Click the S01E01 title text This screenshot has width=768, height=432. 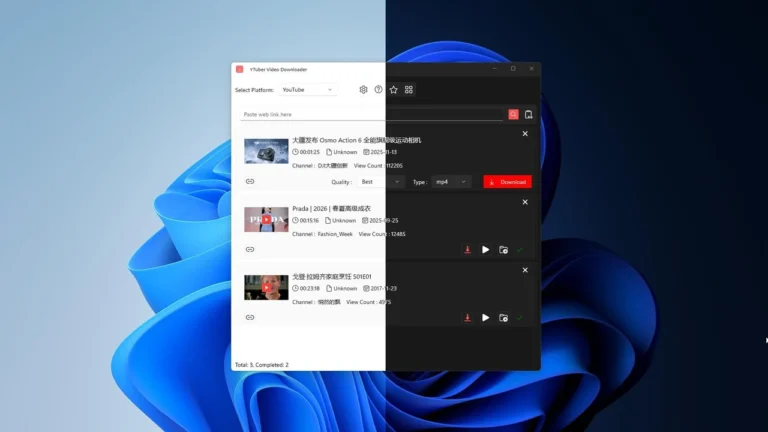pos(332,277)
